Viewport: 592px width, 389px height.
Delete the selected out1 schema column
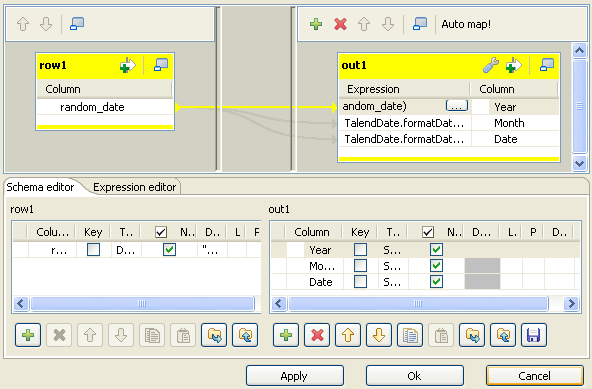317,335
